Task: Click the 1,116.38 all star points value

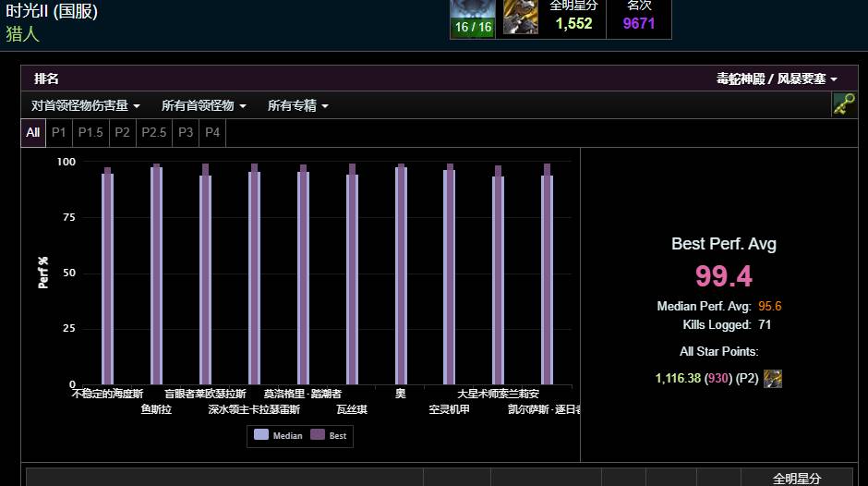Action: [x=678, y=379]
